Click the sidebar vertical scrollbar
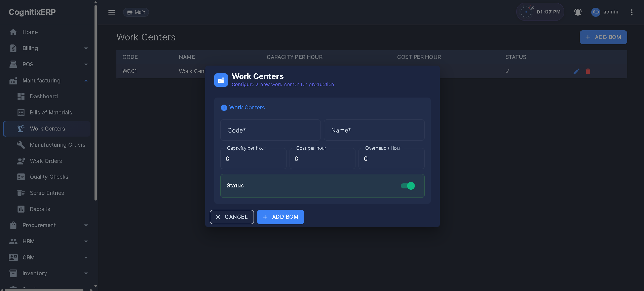This screenshot has width=644, height=291. [x=96, y=103]
